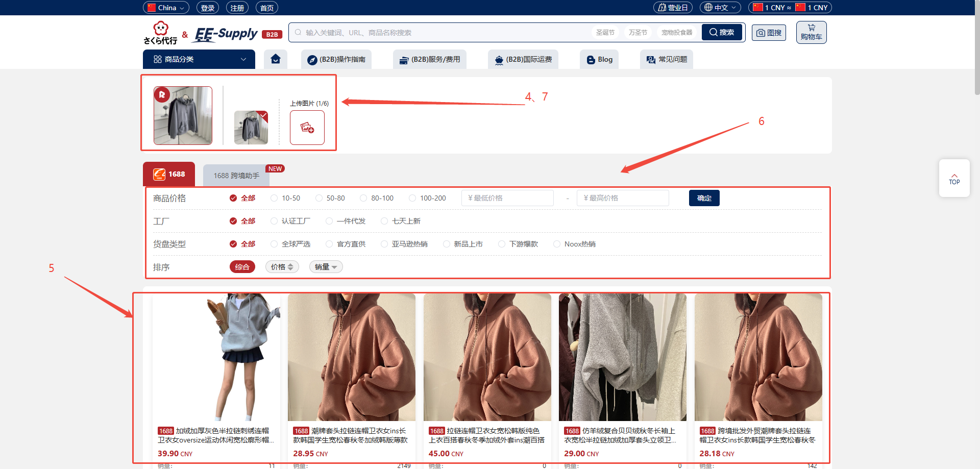
Task: Select 亚马逊热销 source type
Action: click(x=404, y=244)
